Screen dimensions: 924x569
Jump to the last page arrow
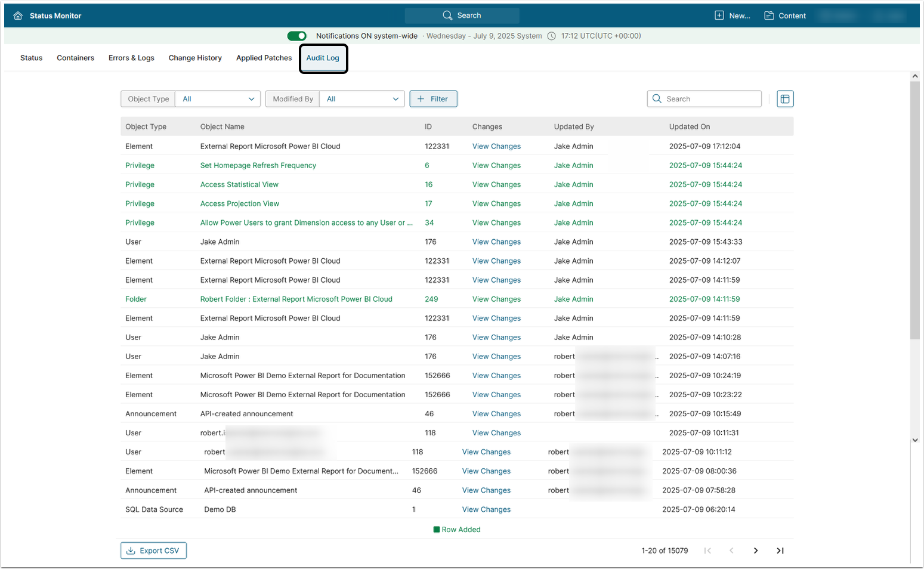pos(780,551)
